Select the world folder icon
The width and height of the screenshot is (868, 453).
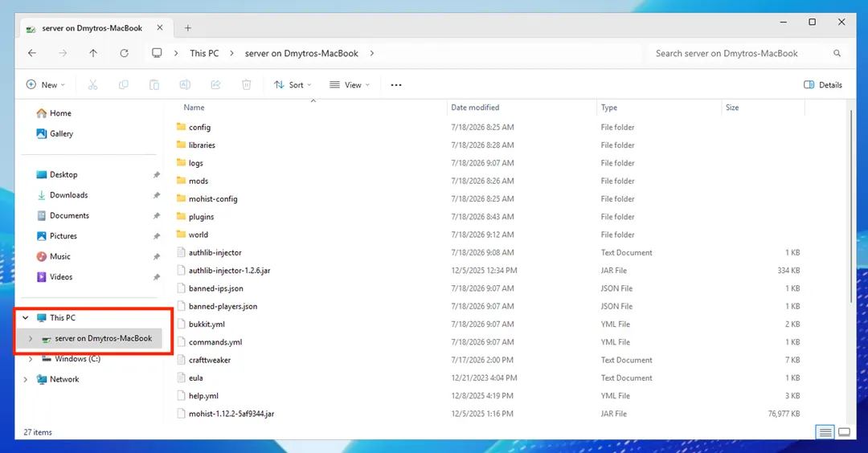pos(181,234)
